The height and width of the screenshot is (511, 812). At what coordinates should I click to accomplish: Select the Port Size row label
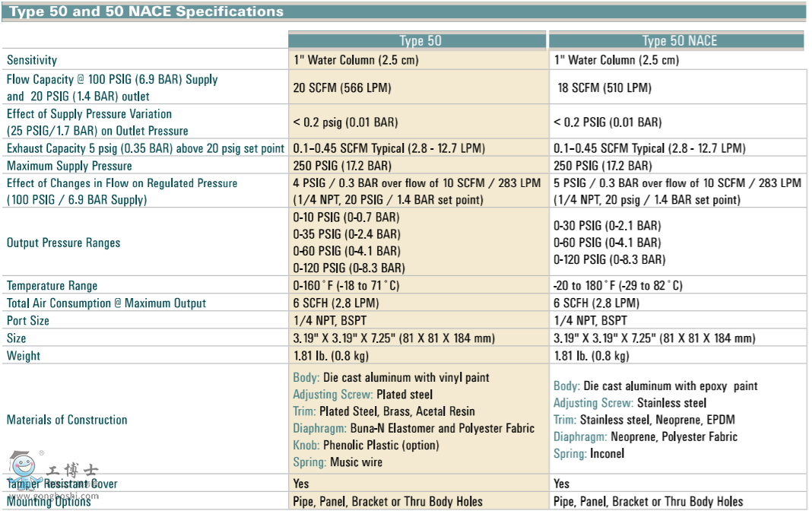click(28, 321)
